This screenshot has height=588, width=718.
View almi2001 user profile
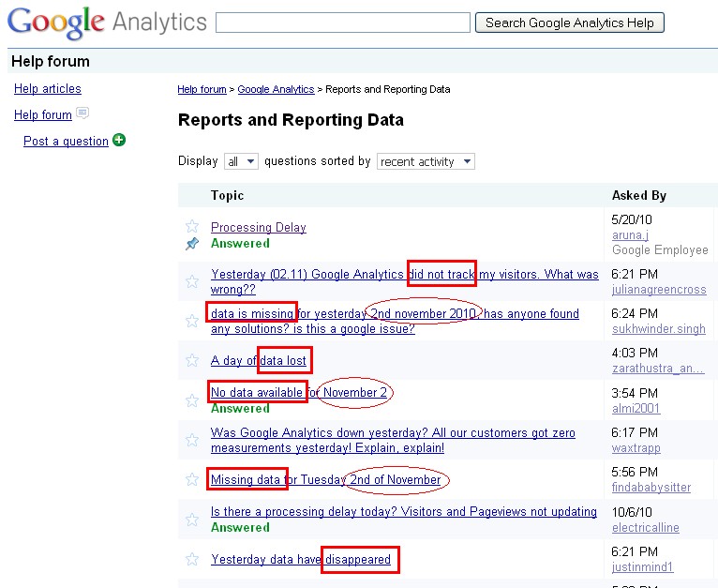[x=636, y=408]
